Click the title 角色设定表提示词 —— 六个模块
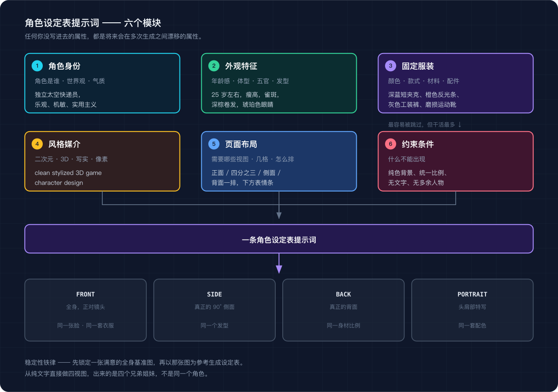Image resolution: width=558 pixels, height=392 pixels. 93,23
